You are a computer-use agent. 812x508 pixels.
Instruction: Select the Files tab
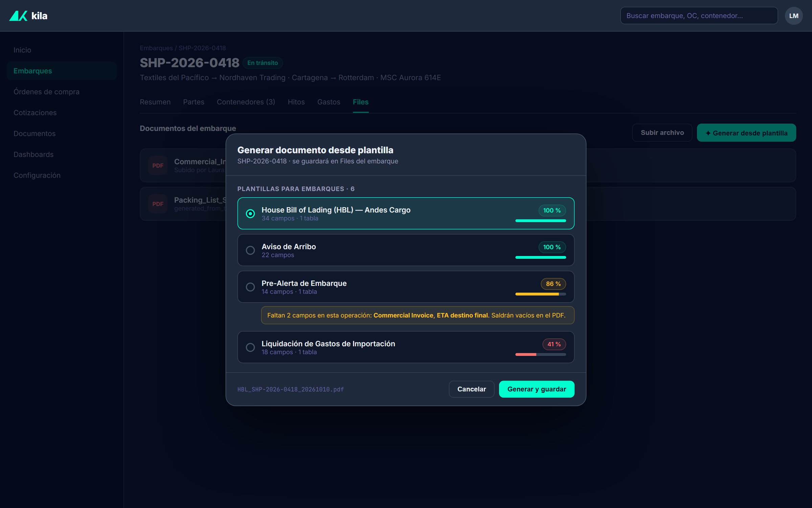pos(361,102)
